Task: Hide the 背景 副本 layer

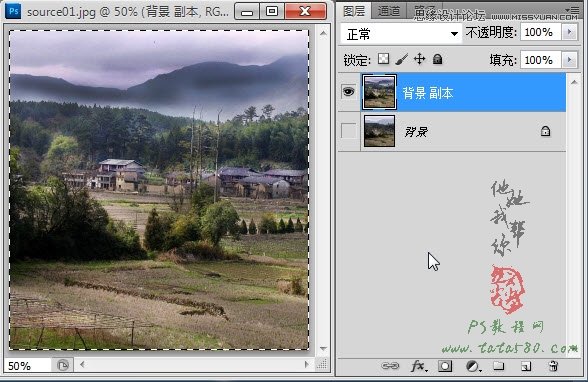Action: (348, 91)
